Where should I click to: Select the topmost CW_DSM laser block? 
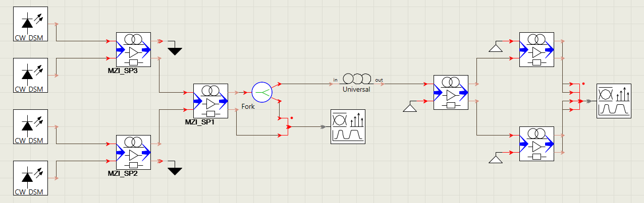click(30, 24)
